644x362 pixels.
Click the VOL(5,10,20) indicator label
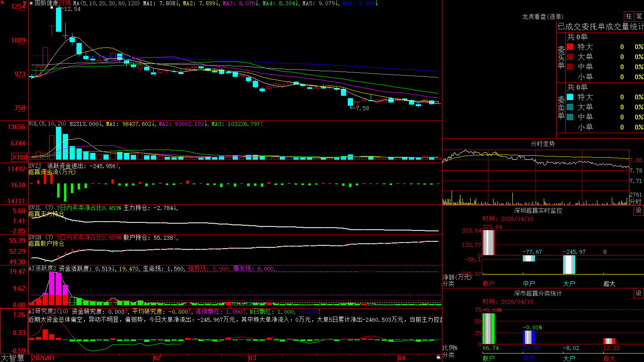point(47,124)
